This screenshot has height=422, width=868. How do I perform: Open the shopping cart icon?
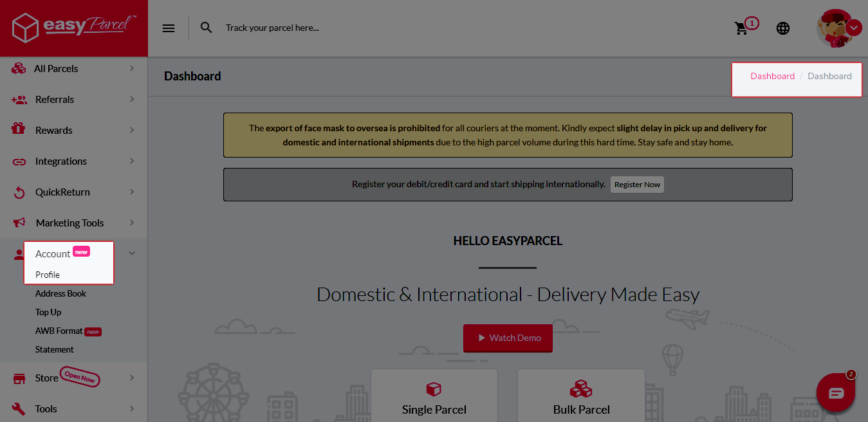click(741, 28)
